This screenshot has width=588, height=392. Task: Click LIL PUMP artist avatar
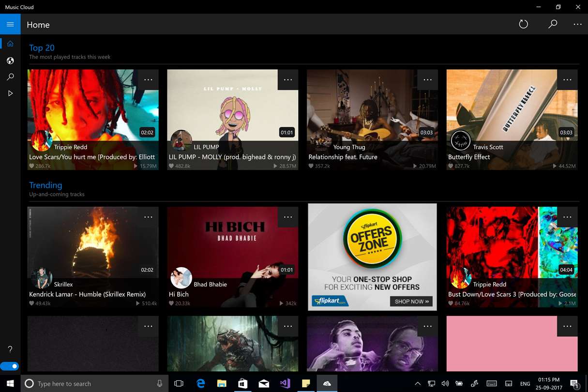pyautogui.click(x=181, y=141)
